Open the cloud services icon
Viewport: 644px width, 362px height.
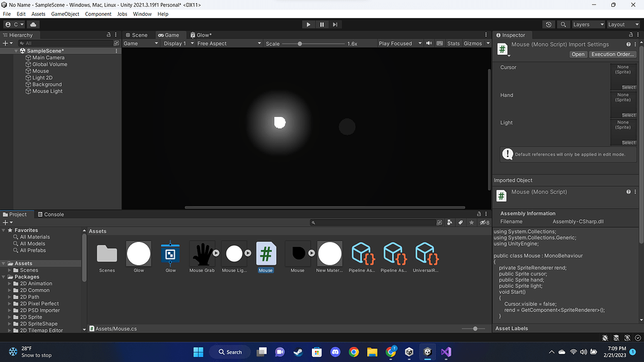click(x=33, y=25)
